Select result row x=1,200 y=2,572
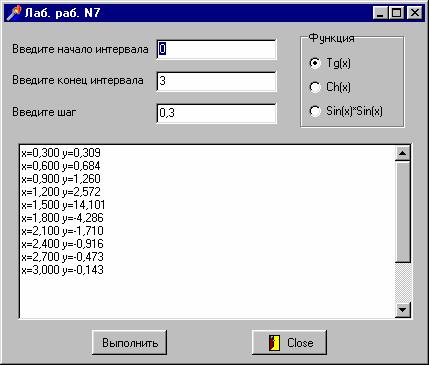Image resolution: width=429 pixels, height=365 pixels. (61, 192)
